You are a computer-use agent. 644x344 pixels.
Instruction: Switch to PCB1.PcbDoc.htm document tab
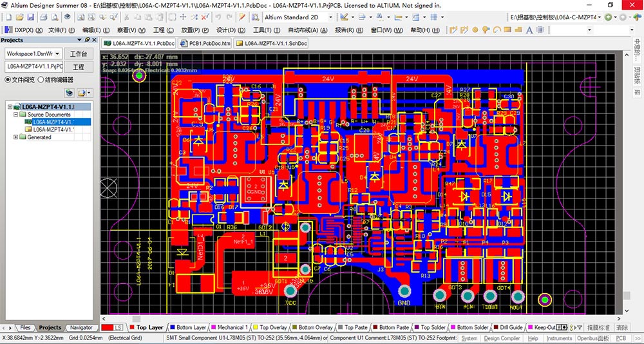tap(205, 43)
